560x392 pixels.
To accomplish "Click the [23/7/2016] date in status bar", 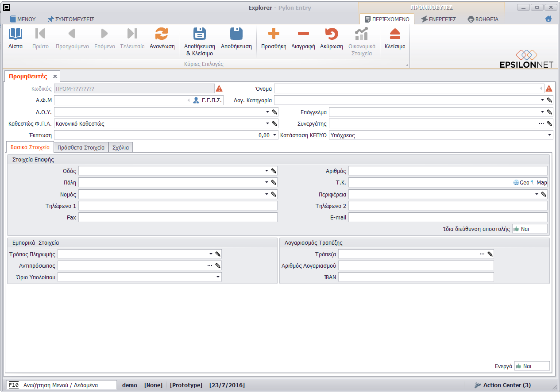I will point(227,385).
